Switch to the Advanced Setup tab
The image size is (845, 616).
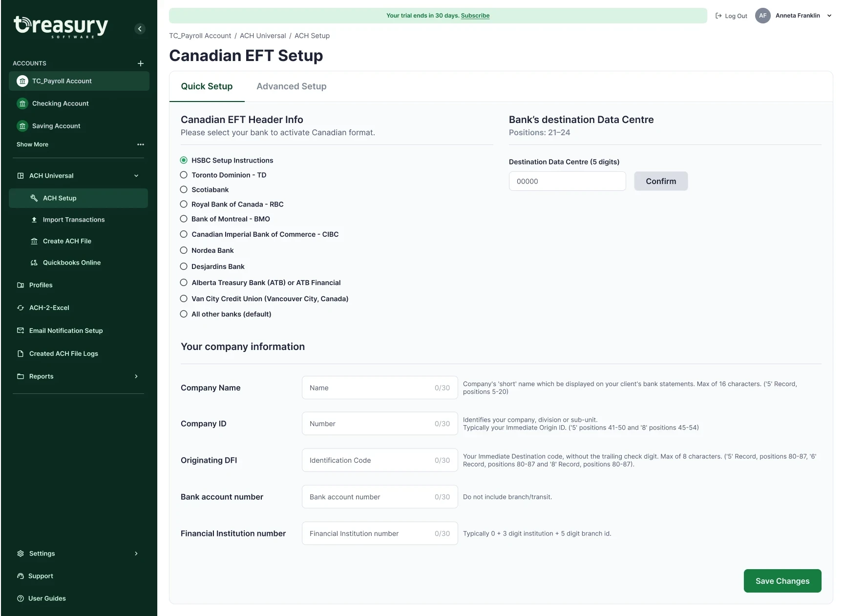(x=292, y=86)
